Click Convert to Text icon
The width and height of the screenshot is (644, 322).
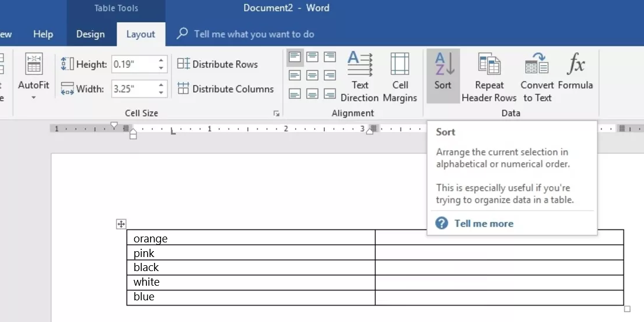tap(537, 64)
